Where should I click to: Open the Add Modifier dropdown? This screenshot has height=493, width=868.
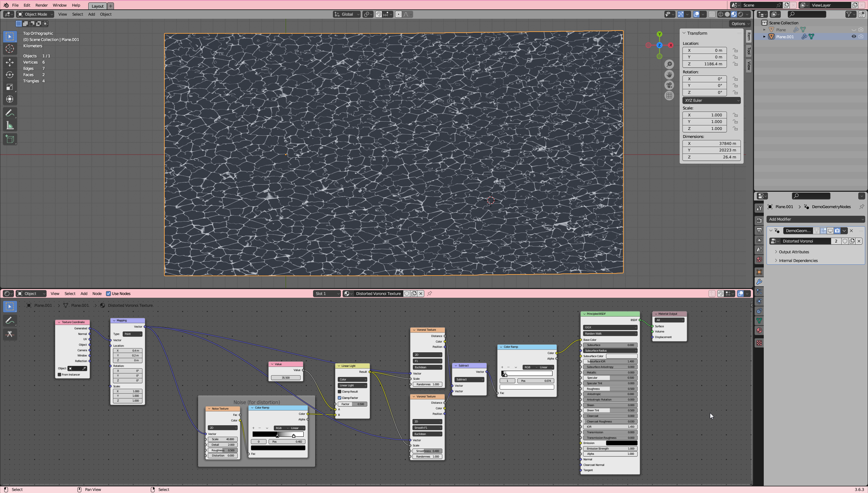point(815,219)
